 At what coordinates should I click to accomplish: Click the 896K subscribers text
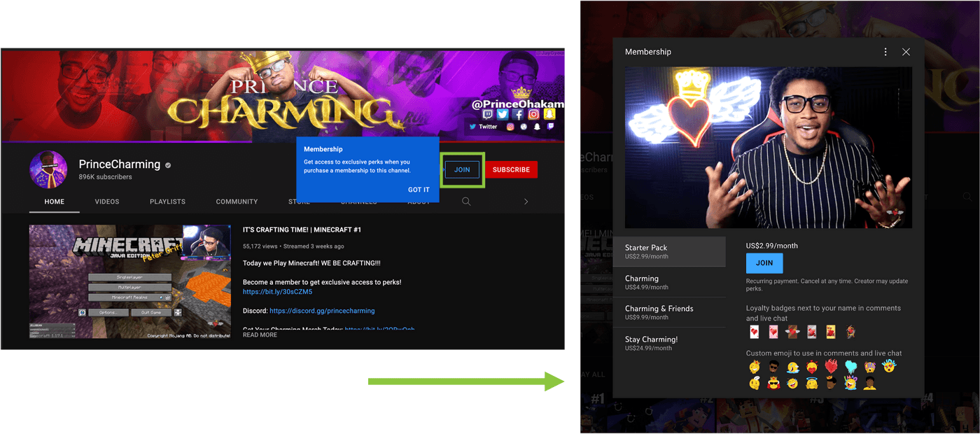click(x=106, y=177)
